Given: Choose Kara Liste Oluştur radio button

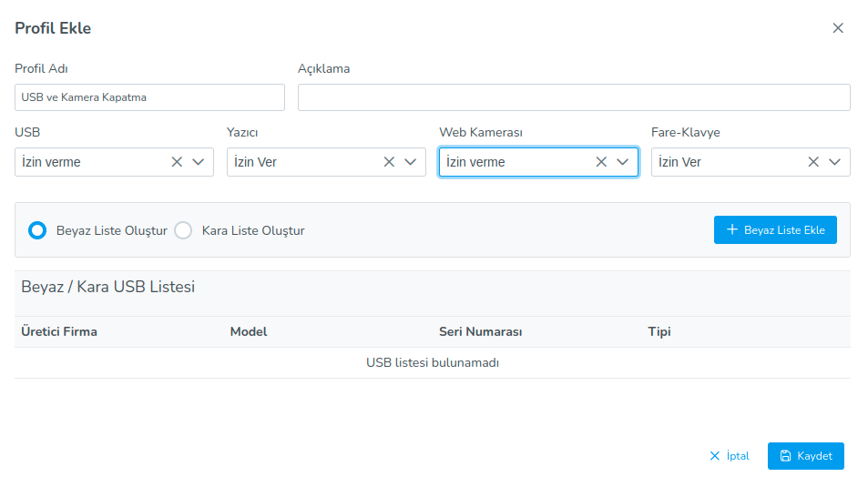Looking at the screenshot, I should (x=183, y=230).
